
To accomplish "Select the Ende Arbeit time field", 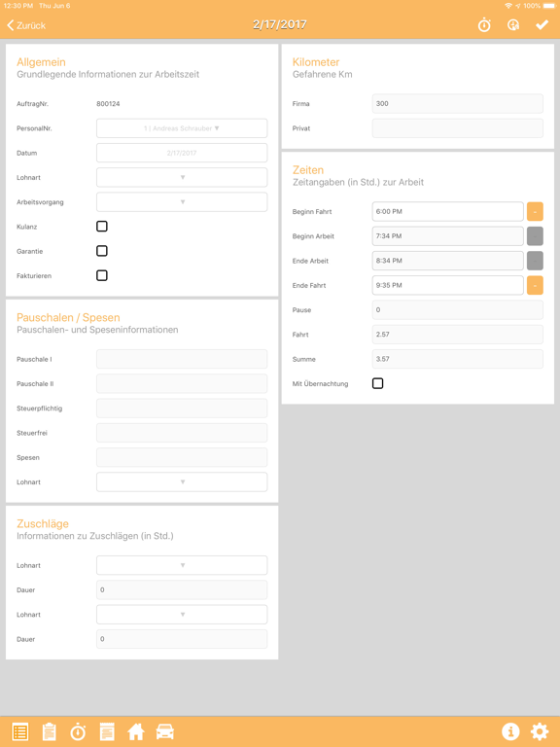I will (x=447, y=261).
